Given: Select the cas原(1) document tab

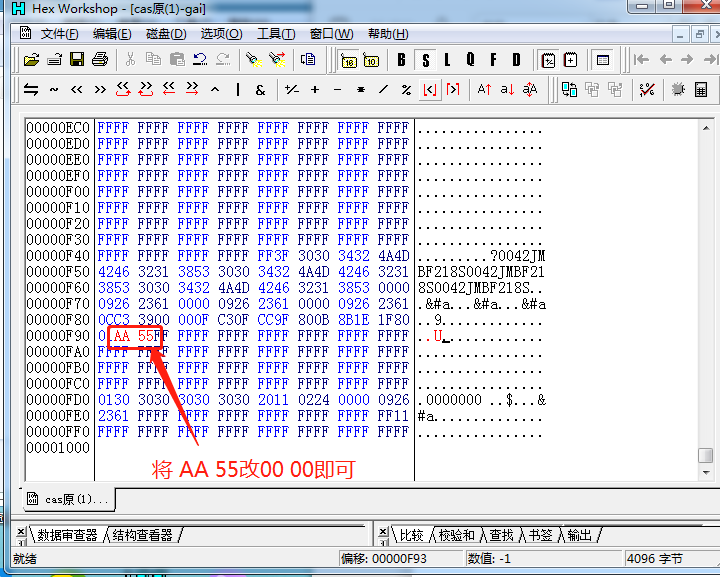Looking at the screenshot, I should 70,499.
